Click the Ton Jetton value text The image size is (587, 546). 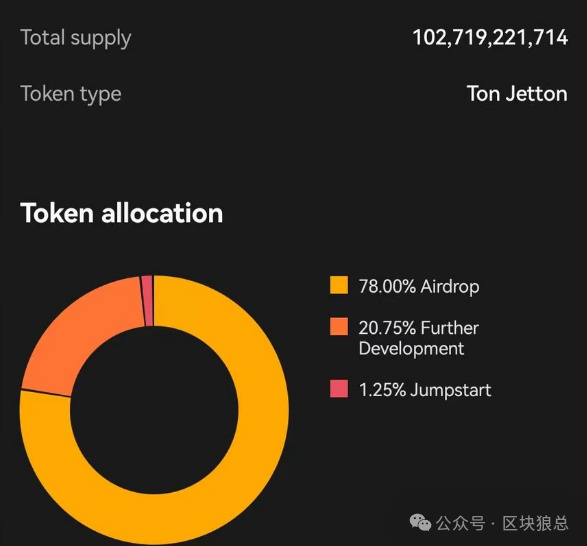tap(517, 94)
